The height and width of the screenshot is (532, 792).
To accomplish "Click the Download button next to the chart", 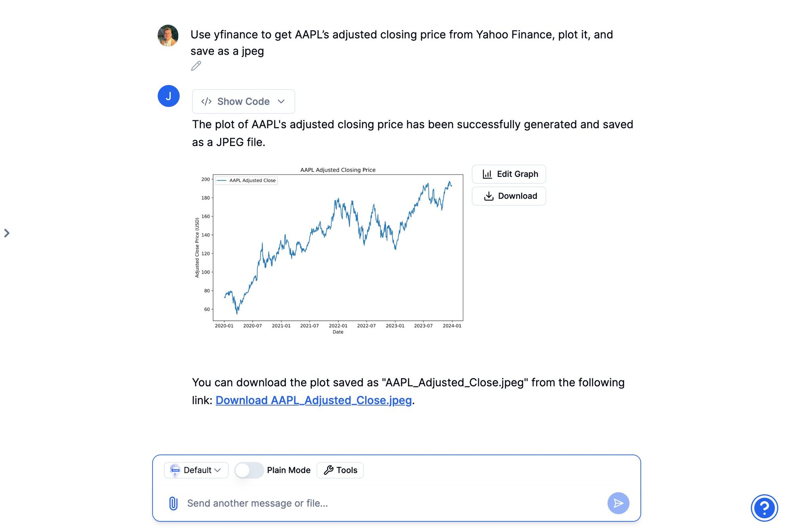I will 509,196.
